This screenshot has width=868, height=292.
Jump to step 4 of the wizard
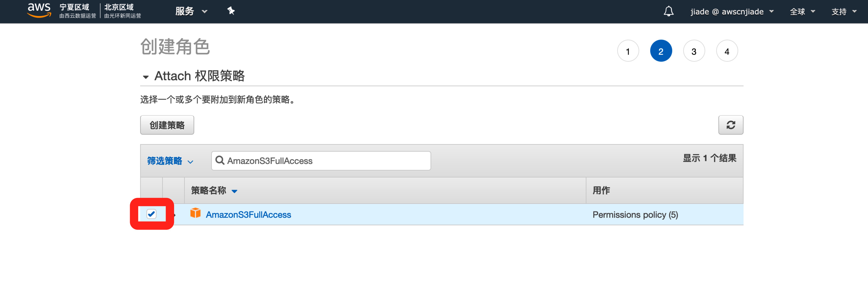(727, 51)
